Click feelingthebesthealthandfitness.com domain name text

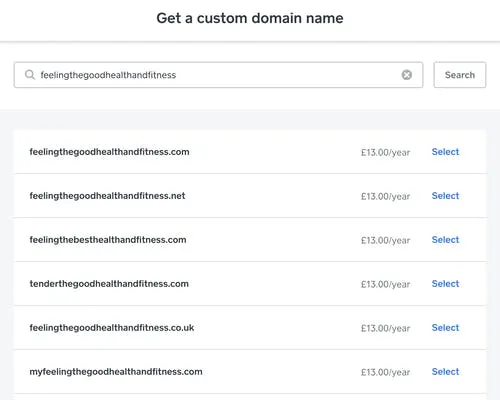[x=108, y=240]
